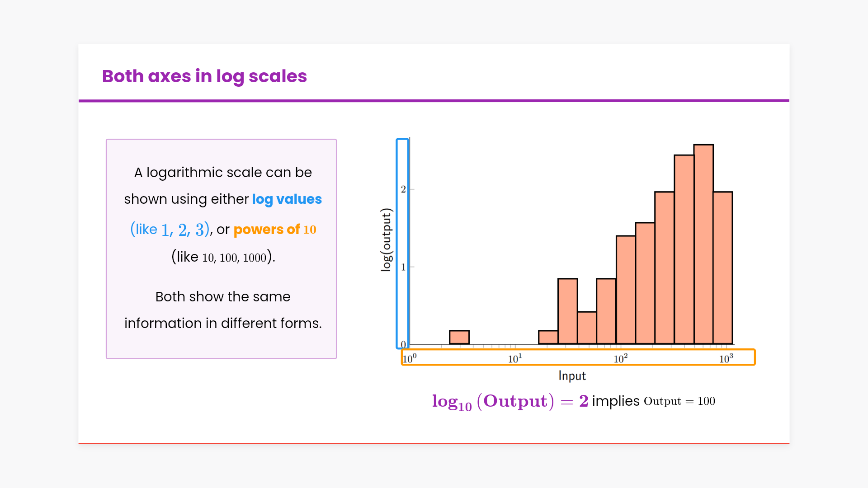Click the "log(output)" y-axis label
This screenshot has width=868, height=488.
tap(386, 239)
